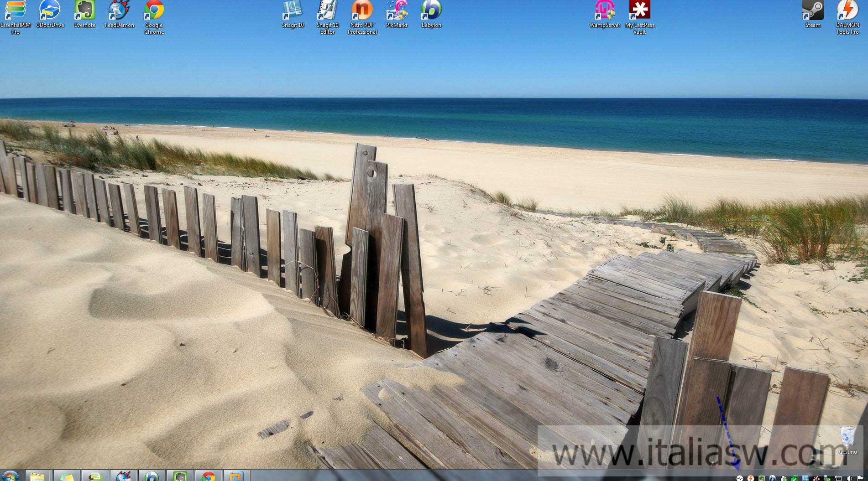The image size is (868, 481).
Task: Open the orange VMware taskbar icon
Action: (236, 476)
